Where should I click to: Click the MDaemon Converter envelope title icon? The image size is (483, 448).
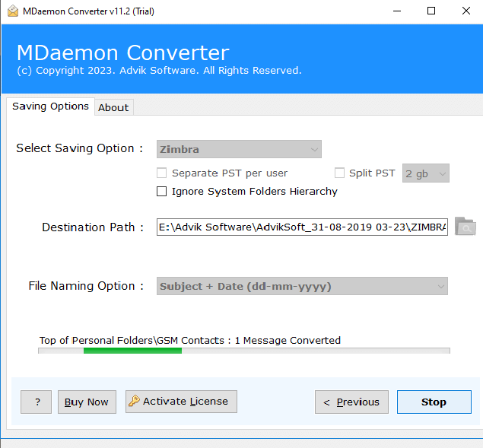tap(13, 11)
